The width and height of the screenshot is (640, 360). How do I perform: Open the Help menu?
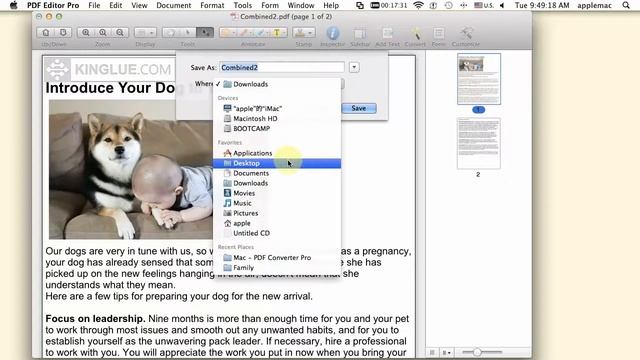point(331,5)
